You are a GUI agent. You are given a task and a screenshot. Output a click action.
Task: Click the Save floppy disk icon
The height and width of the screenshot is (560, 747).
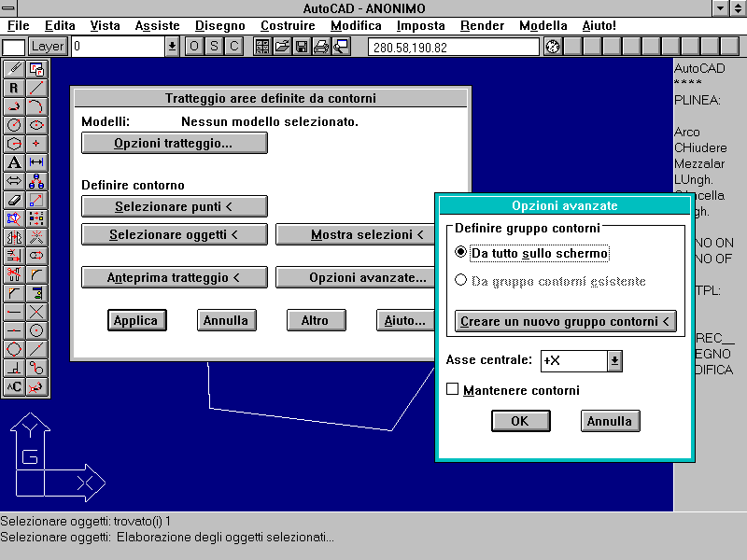click(302, 47)
